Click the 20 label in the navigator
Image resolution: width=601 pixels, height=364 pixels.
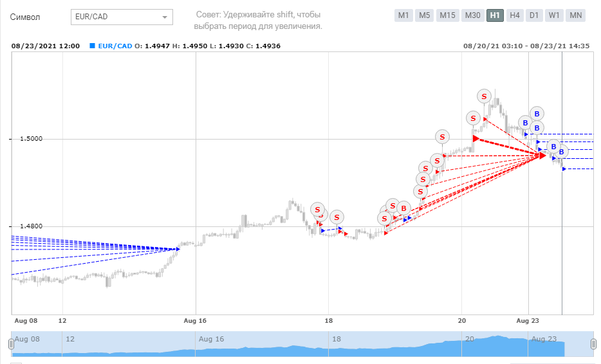coord(470,339)
